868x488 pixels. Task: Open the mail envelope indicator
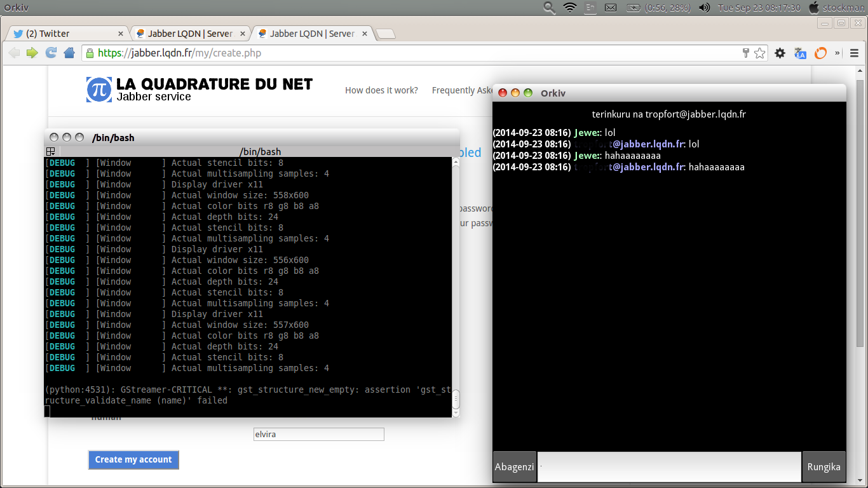[x=611, y=8]
